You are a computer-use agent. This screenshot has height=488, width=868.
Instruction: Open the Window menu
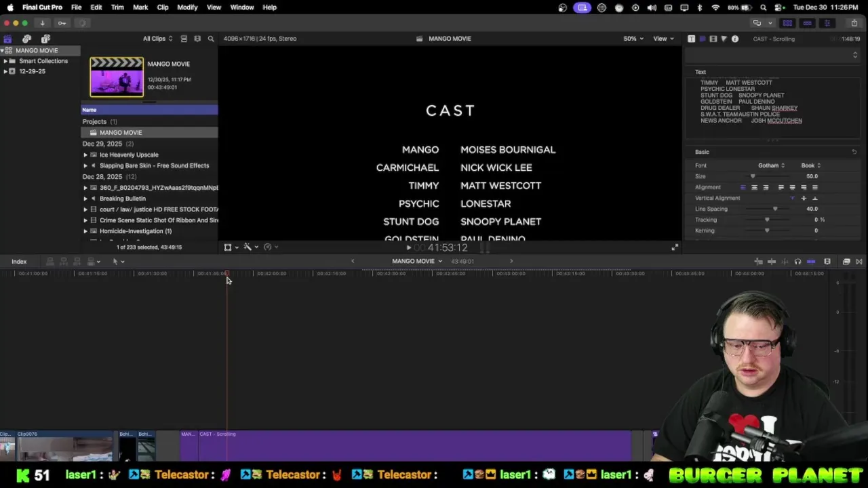242,7
